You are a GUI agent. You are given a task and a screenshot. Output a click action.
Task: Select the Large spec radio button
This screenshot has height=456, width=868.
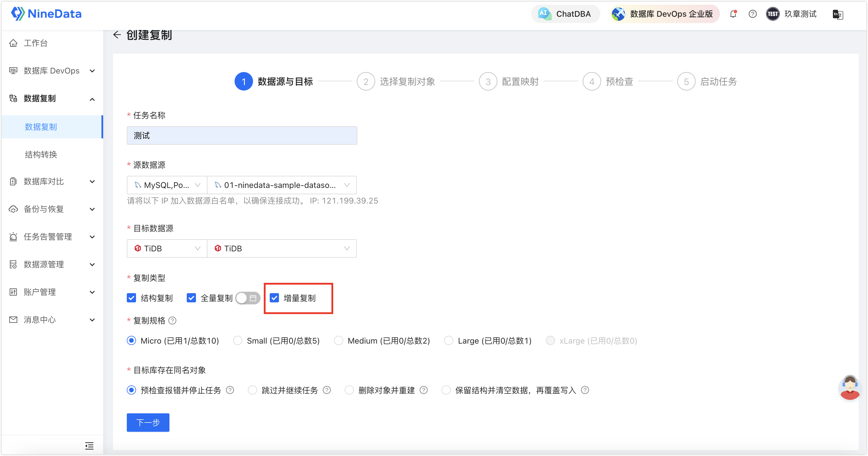448,341
